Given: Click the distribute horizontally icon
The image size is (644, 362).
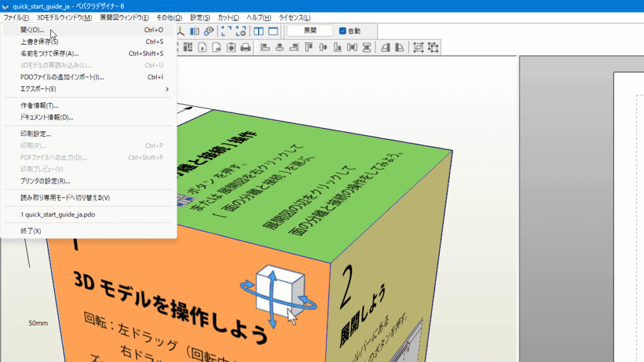Looking at the screenshot, I should [352, 47].
